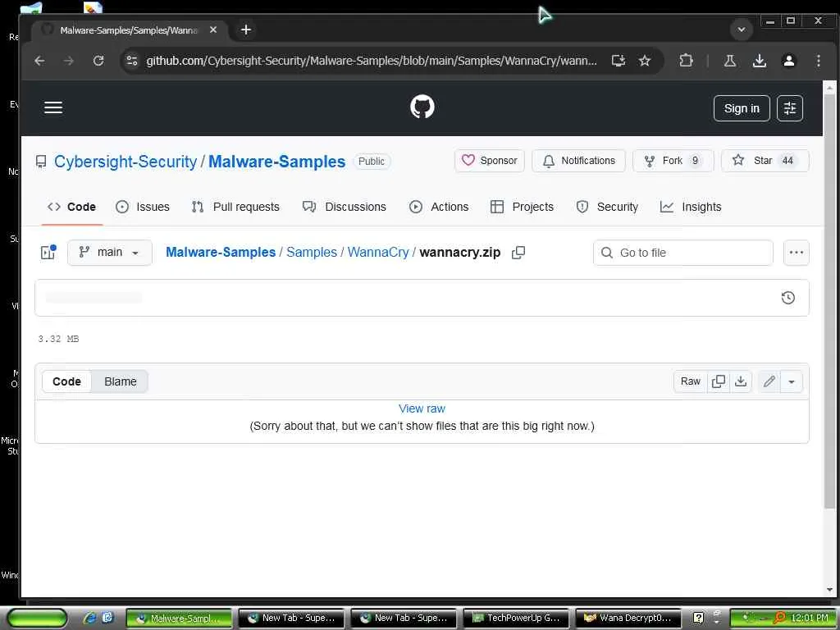Launch Internet Explorer from quick launch
Screen dimensions: 840x630
tap(89, 619)
